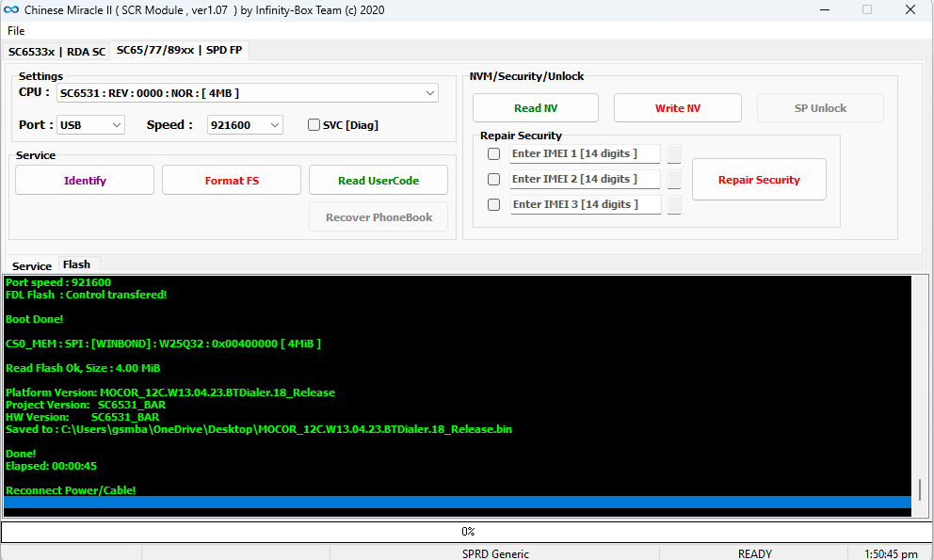The width and height of the screenshot is (934, 560).
Task: Tick the IMEI 3 checkbox
Action: click(x=493, y=205)
